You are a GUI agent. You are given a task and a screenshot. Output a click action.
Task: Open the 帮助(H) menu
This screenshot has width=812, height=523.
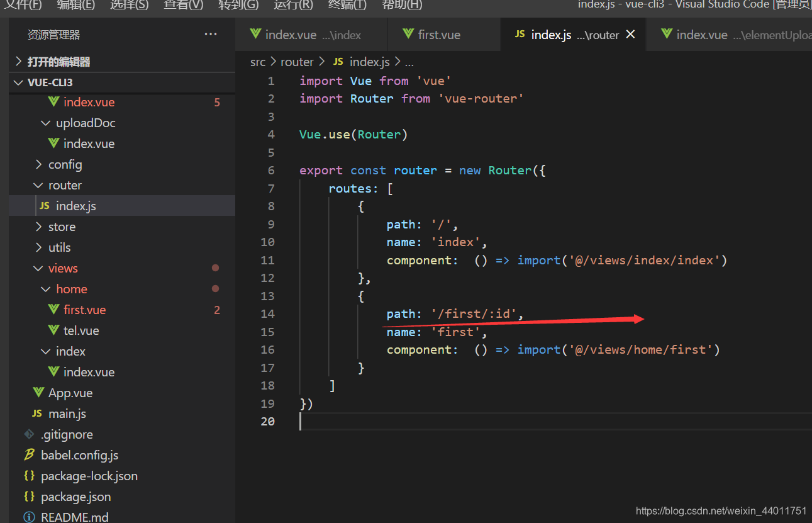402,5
